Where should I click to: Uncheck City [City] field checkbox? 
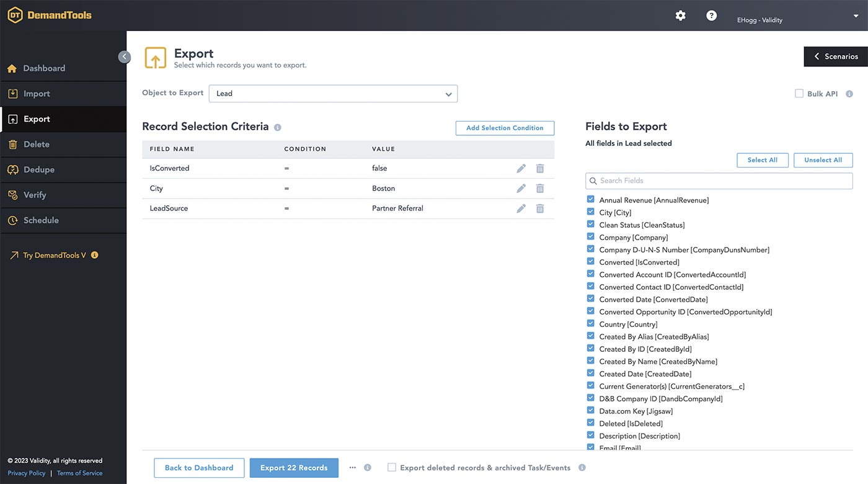coord(590,212)
